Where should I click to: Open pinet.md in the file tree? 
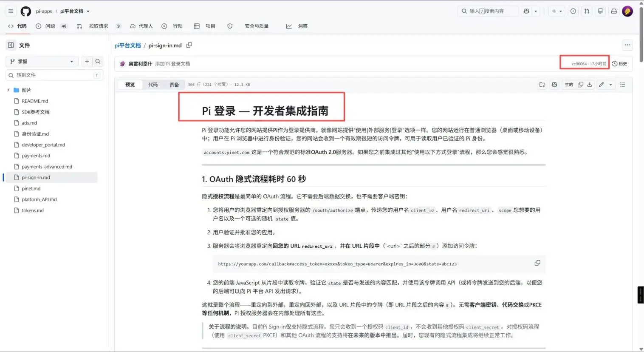(x=31, y=189)
